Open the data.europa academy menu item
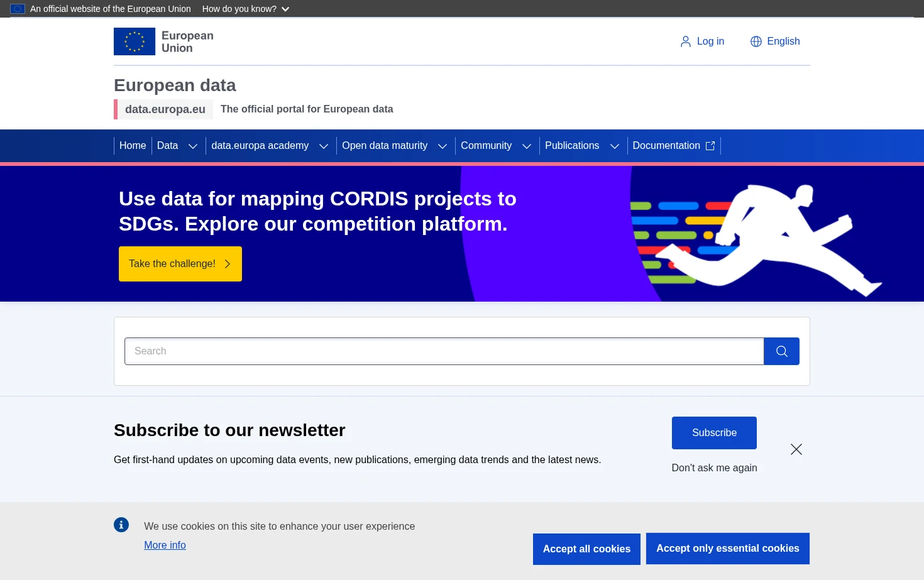This screenshot has height=580, width=924. pos(260,146)
